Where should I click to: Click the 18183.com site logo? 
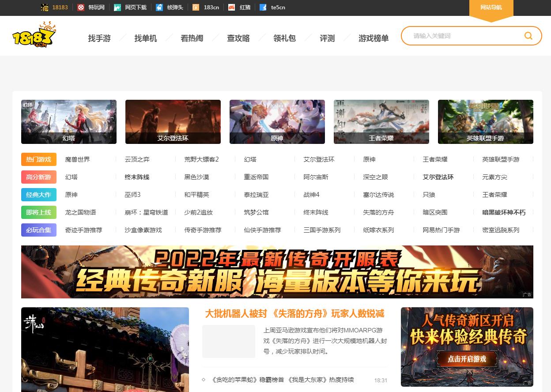click(x=34, y=35)
